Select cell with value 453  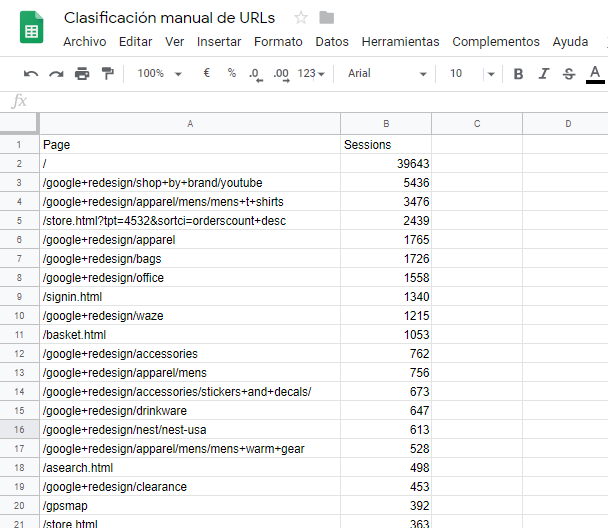[386, 487]
